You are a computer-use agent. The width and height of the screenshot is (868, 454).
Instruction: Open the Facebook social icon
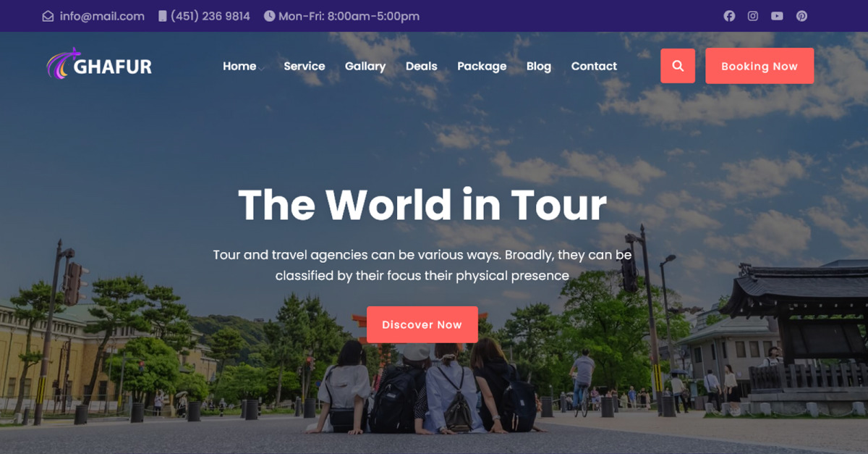click(x=729, y=16)
